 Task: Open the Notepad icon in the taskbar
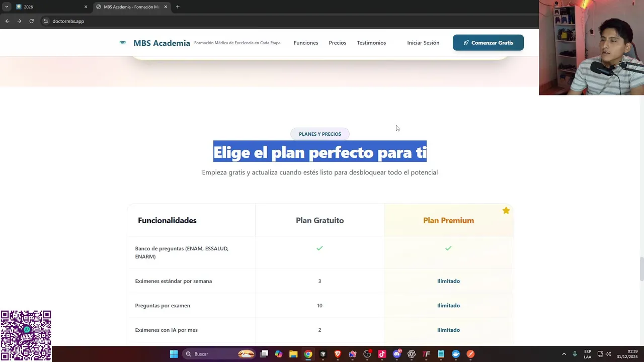click(441, 354)
